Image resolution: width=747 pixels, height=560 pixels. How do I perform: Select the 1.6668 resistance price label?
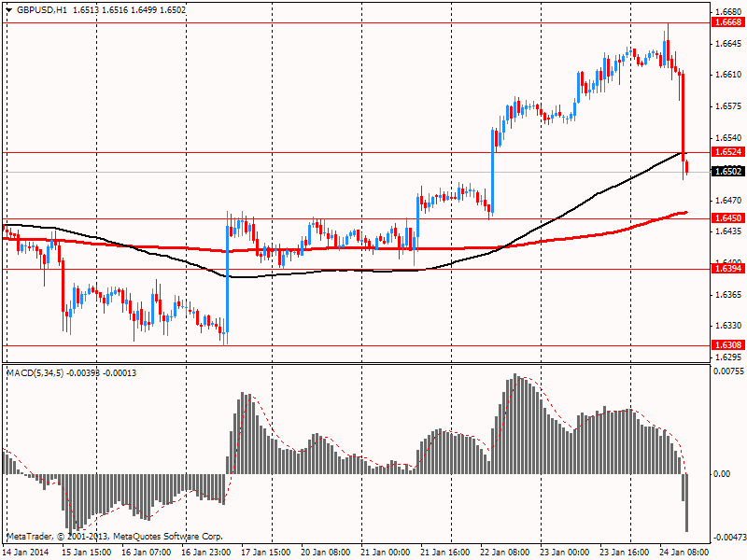click(728, 22)
